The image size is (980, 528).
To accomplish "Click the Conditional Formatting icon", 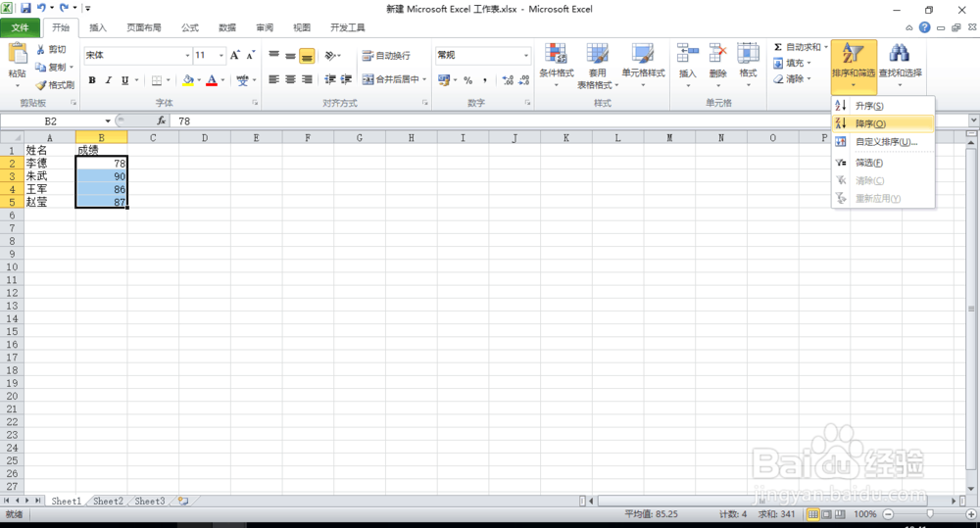I will coord(556,54).
